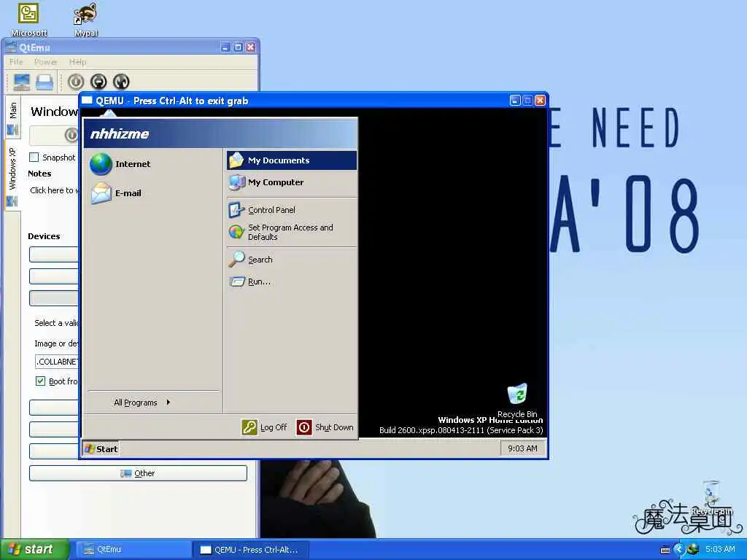Click the QtEmu open machine toolbar icon
The width and height of the screenshot is (747, 560).
pyautogui.click(x=44, y=82)
